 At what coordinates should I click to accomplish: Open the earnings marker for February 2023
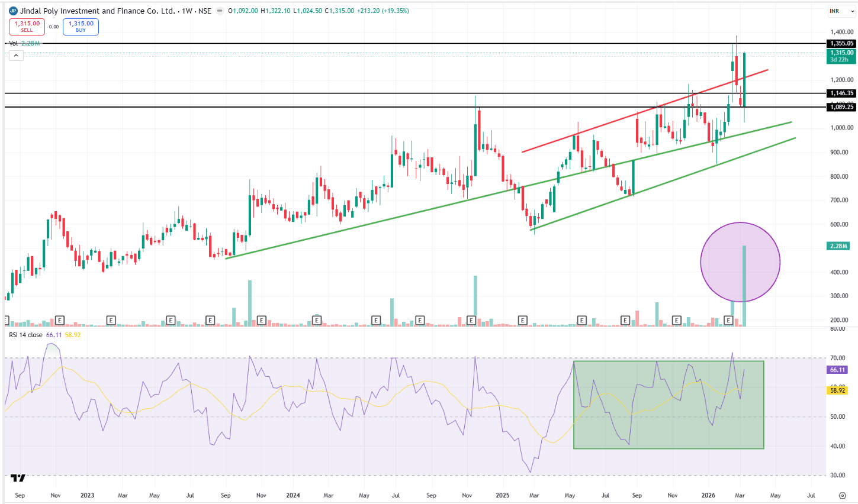[x=111, y=321]
